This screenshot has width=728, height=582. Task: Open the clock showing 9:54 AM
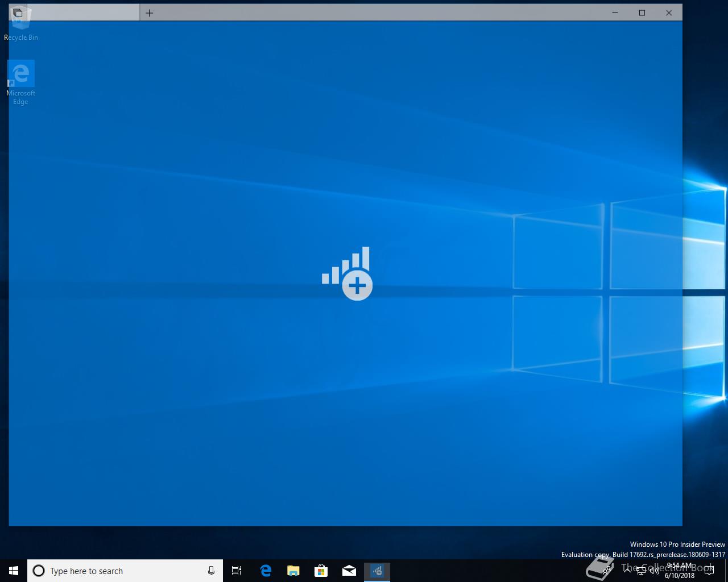pos(680,571)
